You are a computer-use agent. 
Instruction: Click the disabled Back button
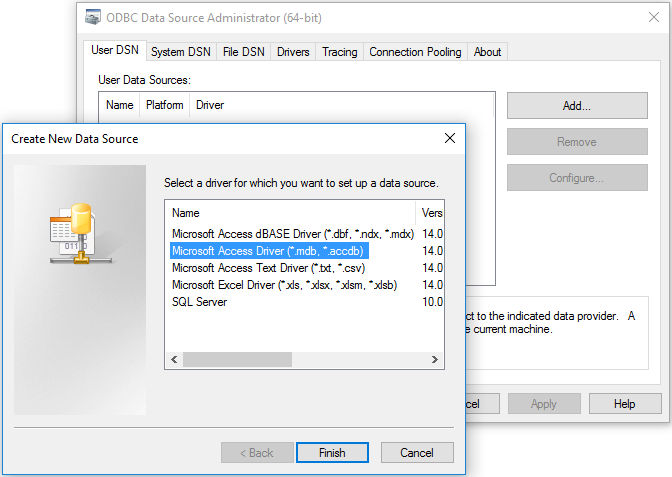click(257, 453)
